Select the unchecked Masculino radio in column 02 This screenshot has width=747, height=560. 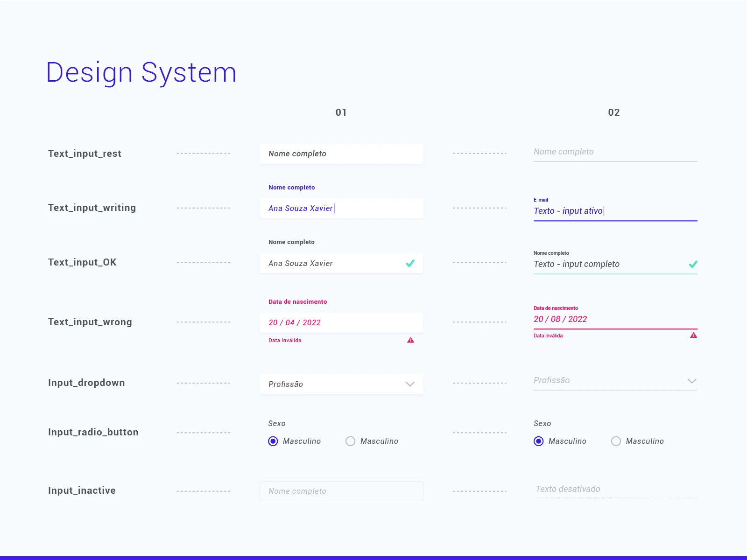coord(616,441)
